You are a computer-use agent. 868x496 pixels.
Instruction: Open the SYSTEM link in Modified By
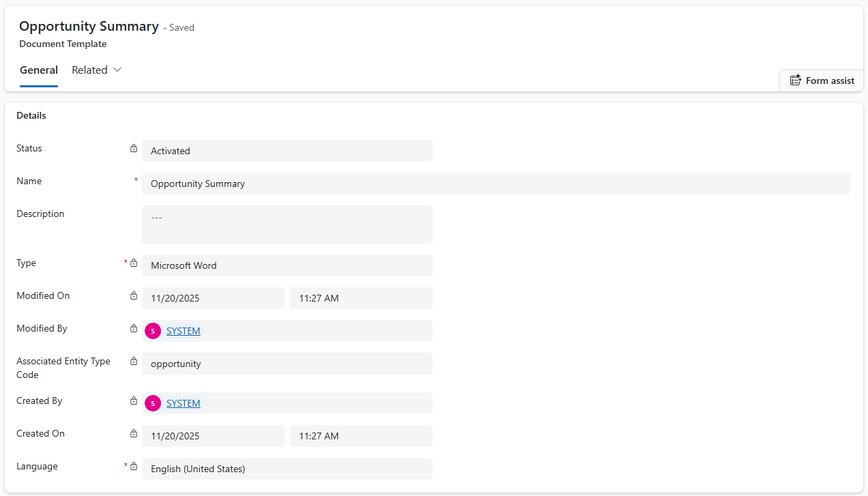pos(184,331)
